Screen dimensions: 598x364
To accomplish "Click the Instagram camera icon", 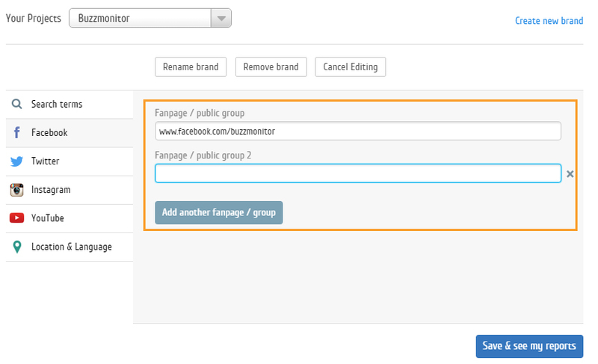I will point(16,190).
